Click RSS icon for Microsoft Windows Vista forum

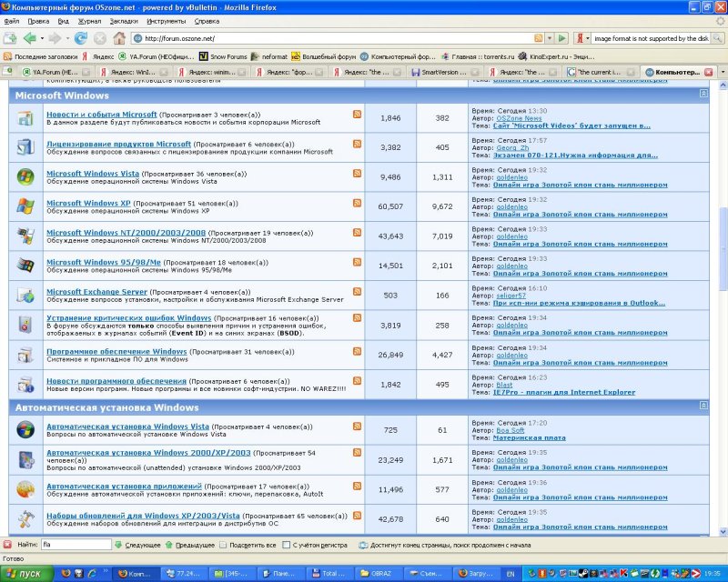click(x=357, y=173)
